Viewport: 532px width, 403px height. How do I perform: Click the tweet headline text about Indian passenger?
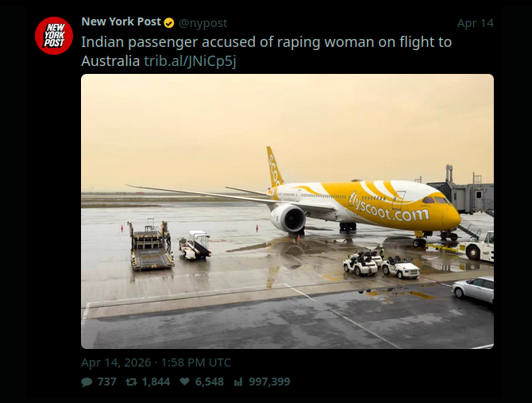pyautogui.click(x=266, y=42)
